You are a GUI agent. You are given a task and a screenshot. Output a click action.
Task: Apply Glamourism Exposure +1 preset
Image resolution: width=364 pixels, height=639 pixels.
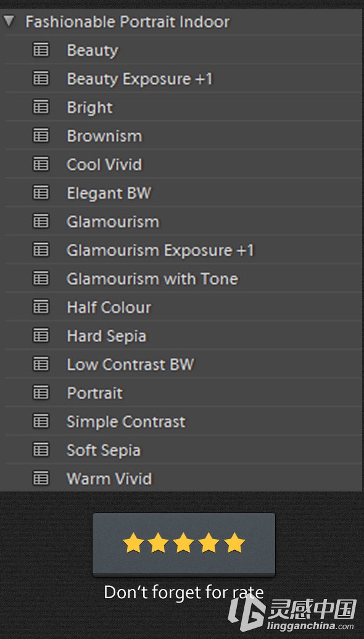pos(183,250)
